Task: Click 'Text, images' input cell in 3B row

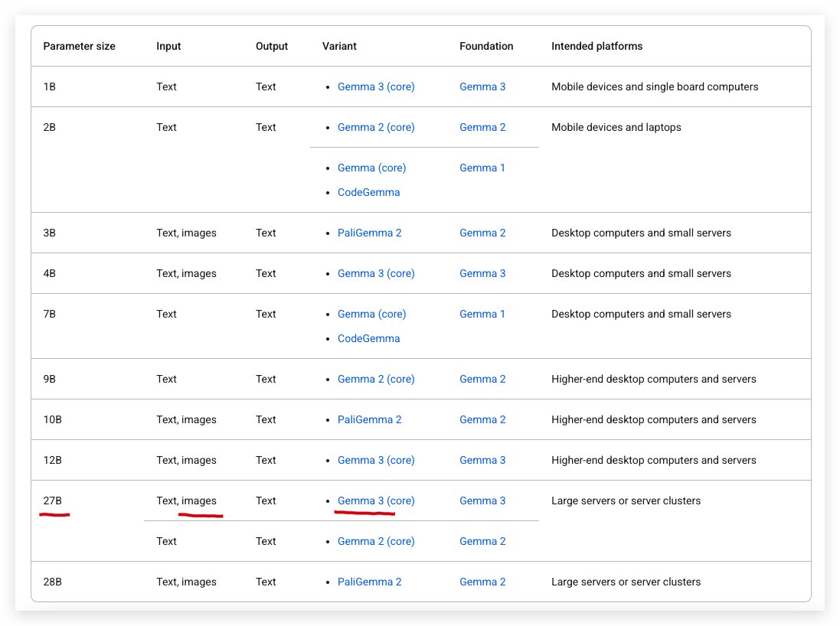Action: point(186,233)
